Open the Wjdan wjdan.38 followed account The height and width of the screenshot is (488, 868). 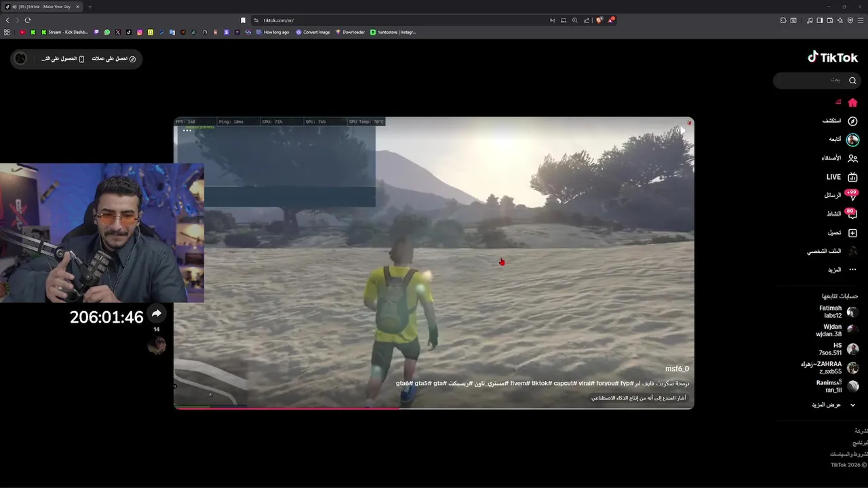pyautogui.click(x=838, y=331)
